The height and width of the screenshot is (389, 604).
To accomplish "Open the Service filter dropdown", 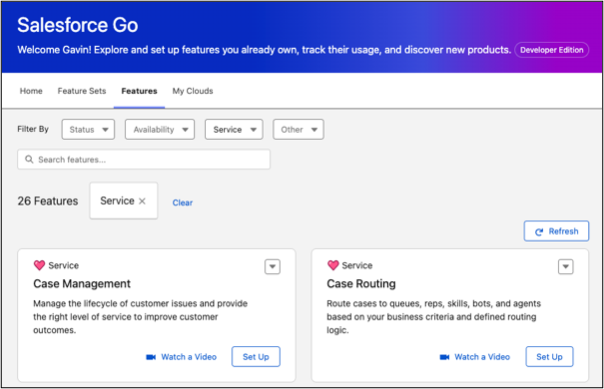I will tap(234, 129).
